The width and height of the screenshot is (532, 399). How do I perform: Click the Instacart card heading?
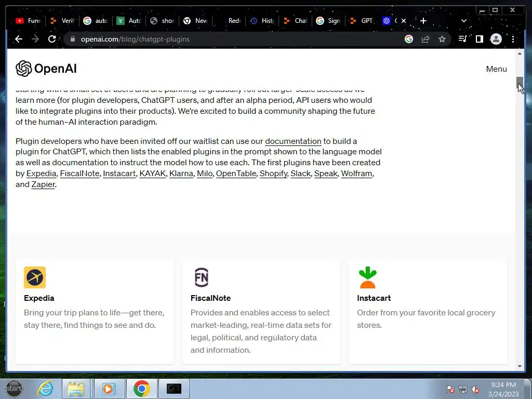(374, 298)
